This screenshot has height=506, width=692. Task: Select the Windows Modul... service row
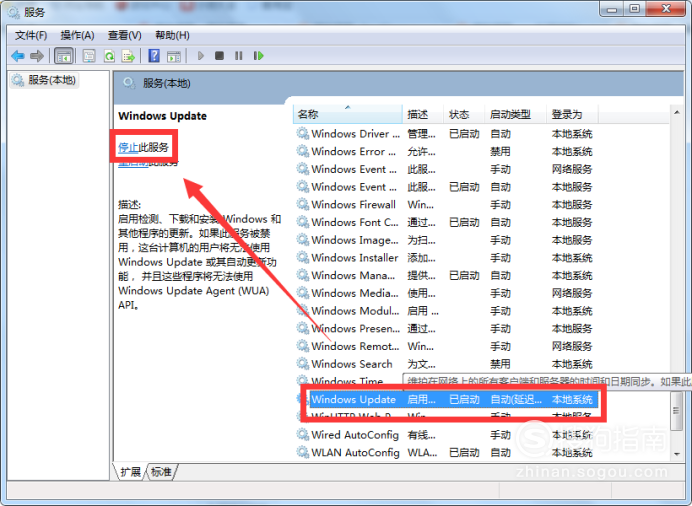click(x=446, y=311)
